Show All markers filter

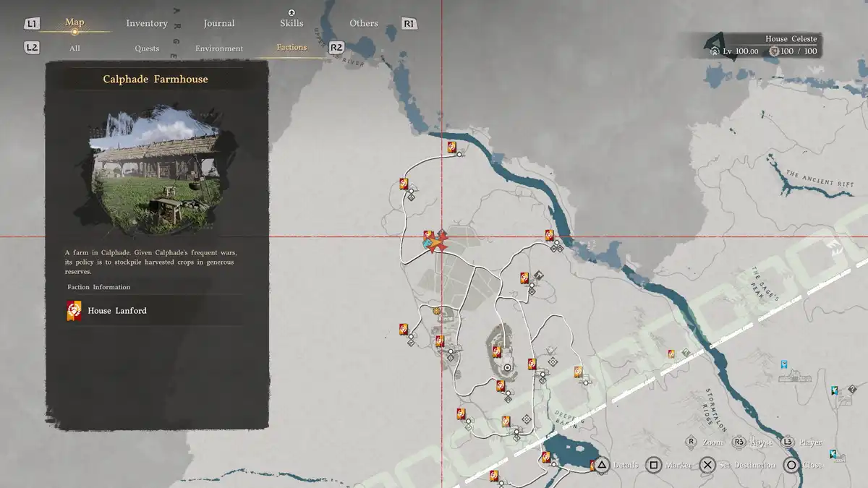click(75, 48)
